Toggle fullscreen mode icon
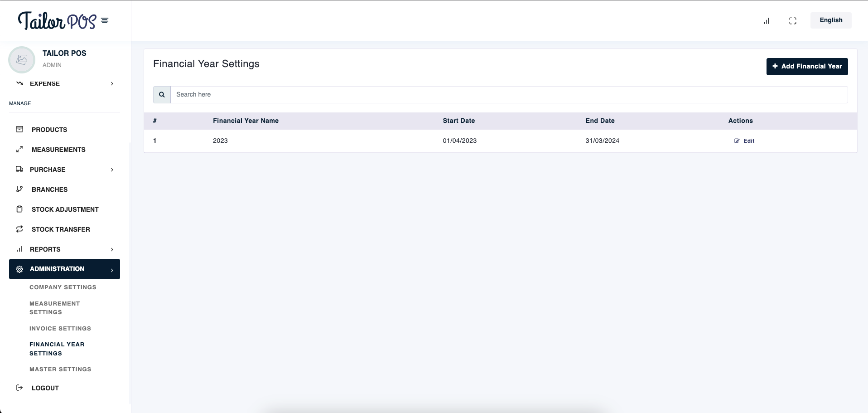The width and height of the screenshot is (868, 413). coord(792,21)
